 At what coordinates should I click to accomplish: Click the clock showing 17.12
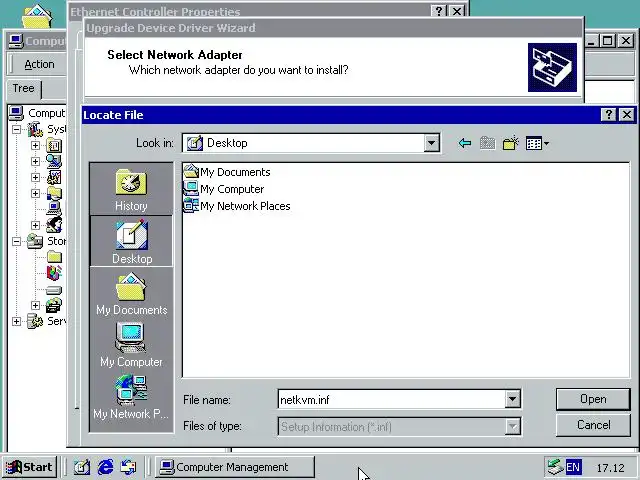coord(610,467)
